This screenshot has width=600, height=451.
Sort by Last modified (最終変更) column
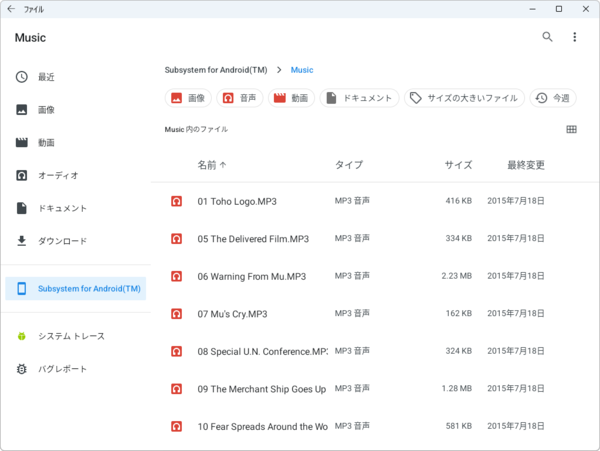click(x=525, y=165)
